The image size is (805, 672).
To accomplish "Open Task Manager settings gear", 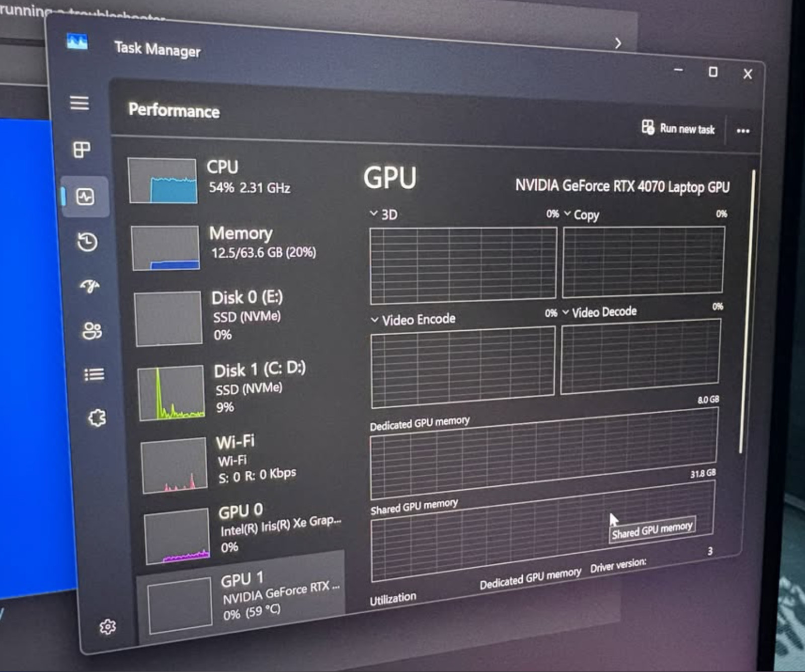I will click(x=108, y=627).
